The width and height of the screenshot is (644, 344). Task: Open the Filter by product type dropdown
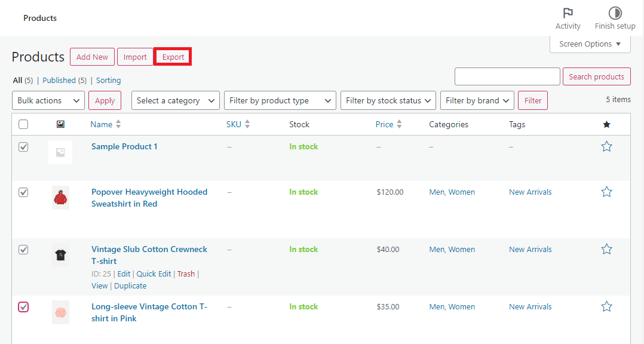(x=280, y=100)
